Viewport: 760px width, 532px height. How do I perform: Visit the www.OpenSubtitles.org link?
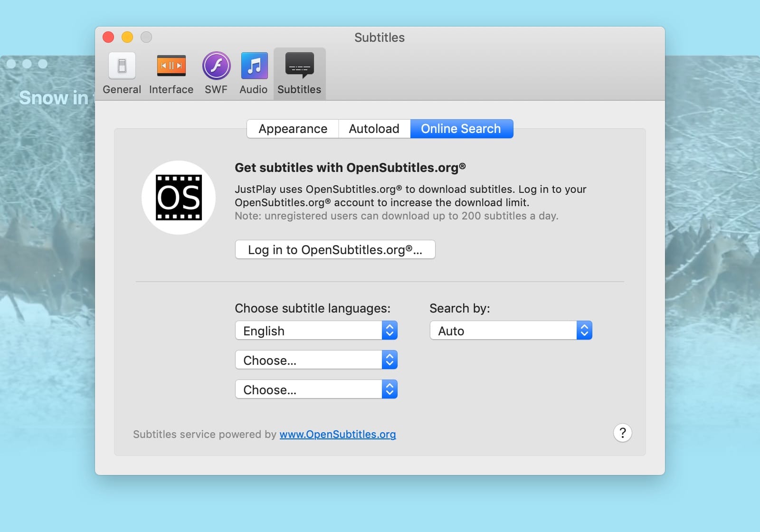click(338, 434)
